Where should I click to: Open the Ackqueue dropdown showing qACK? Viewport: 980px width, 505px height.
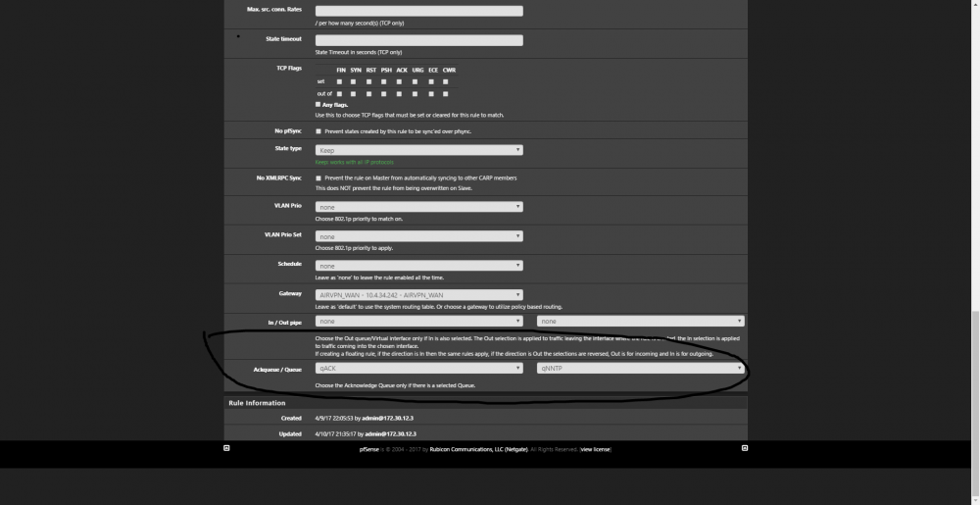(418, 368)
